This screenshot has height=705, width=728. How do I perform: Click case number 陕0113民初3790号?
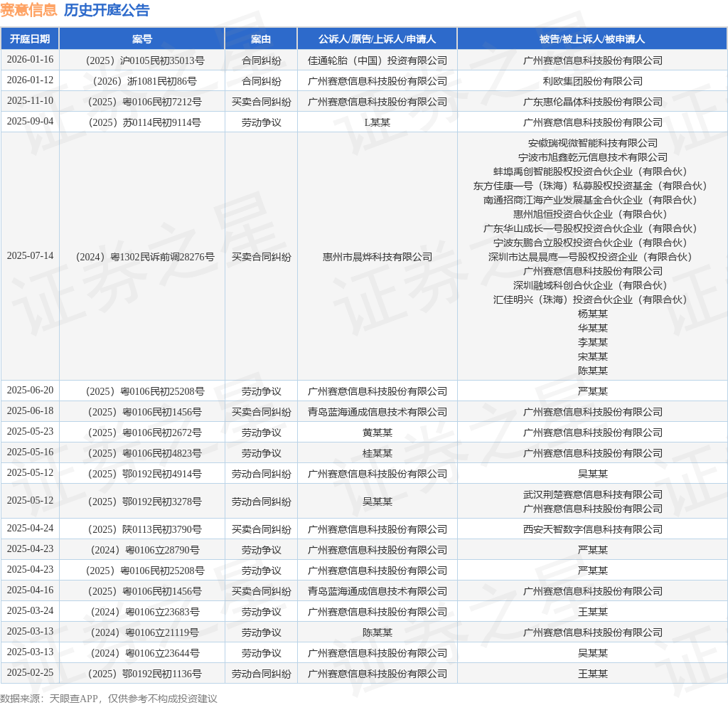145,529
